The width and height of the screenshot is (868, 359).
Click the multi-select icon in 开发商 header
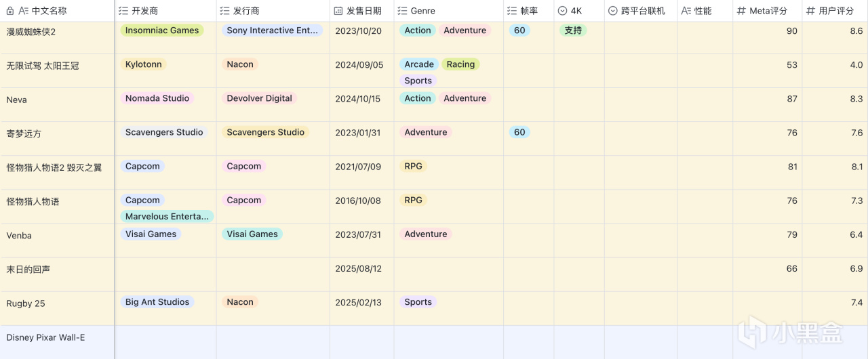pyautogui.click(x=123, y=11)
